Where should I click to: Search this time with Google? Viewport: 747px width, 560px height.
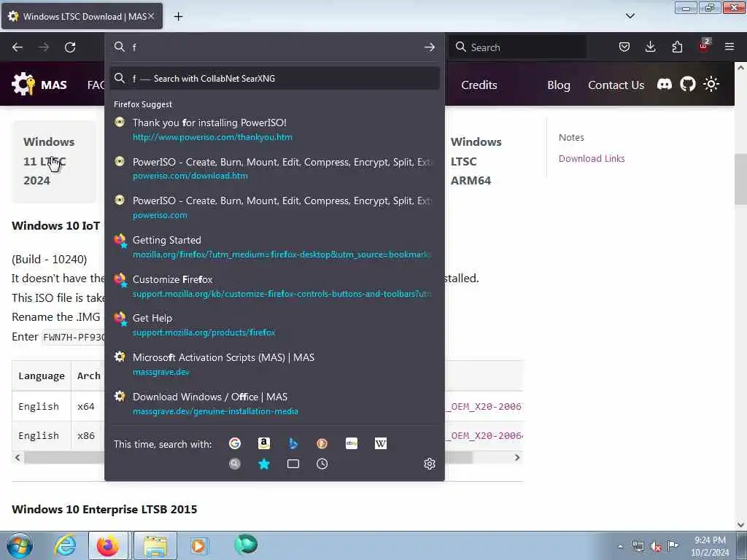coord(235,444)
